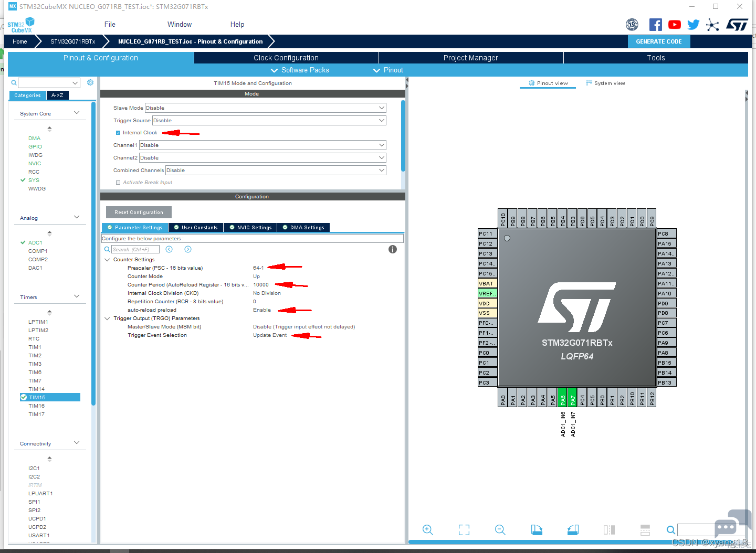Screen dimensions: 756x553
Task: Open the peripheral list settings gear
Action: pyautogui.click(x=90, y=82)
